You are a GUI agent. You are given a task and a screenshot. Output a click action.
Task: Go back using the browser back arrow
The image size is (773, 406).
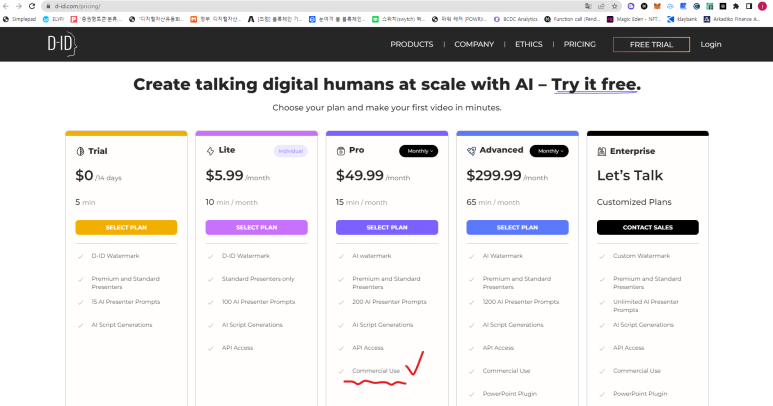6,6
